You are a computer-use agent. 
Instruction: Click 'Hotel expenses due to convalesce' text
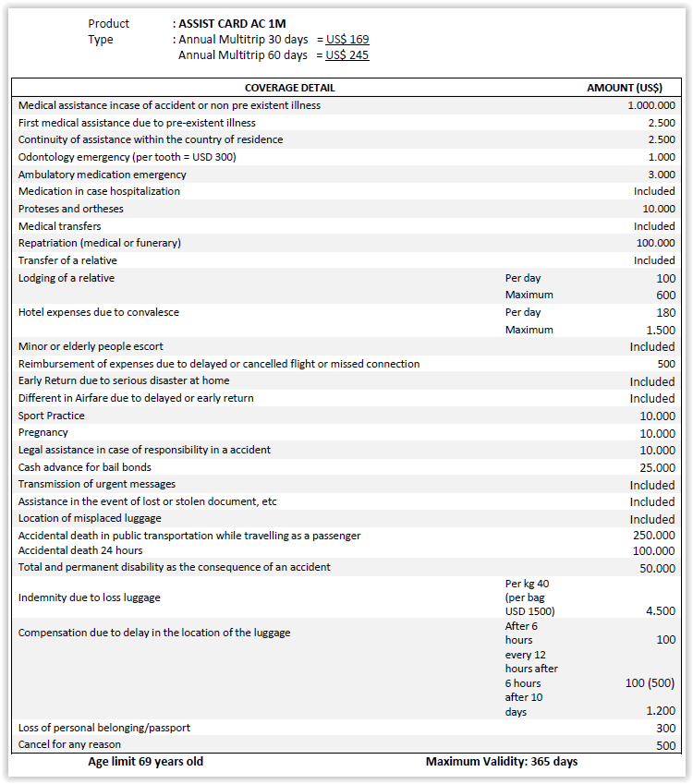pos(99,312)
